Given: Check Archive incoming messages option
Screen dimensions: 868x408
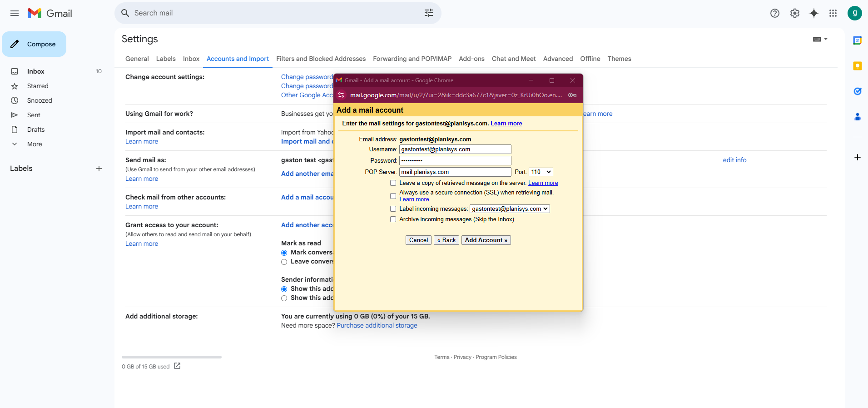Looking at the screenshot, I should click(393, 219).
